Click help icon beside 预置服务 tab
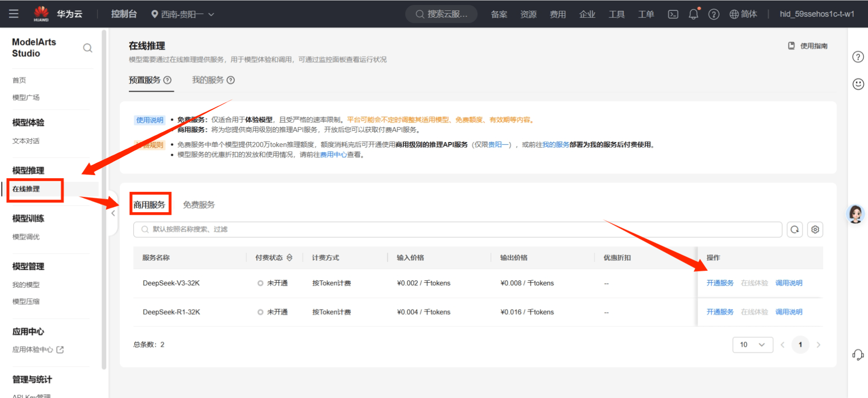868x398 pixels. point(167,80)
